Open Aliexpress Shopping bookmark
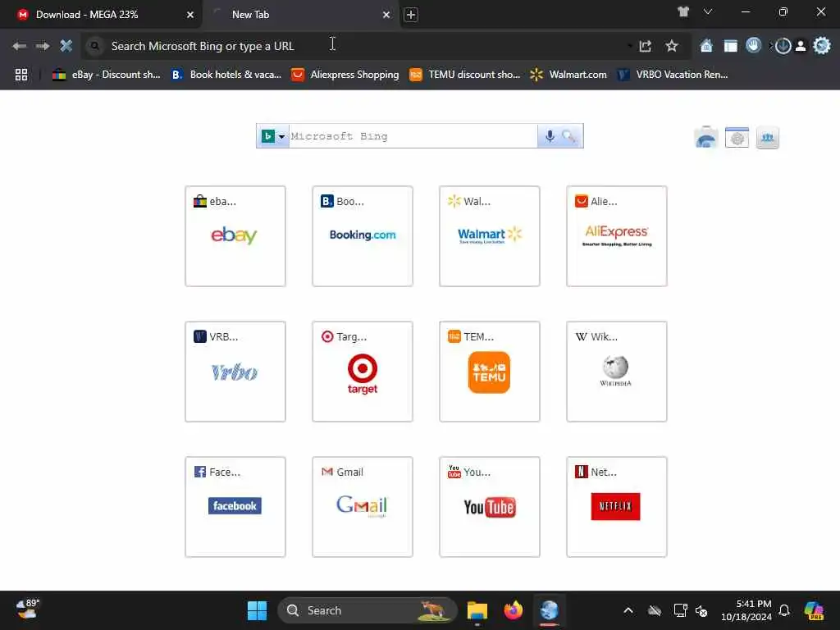Image resolution: width=840 pixels, height=630 pixels. click(345, 75)
